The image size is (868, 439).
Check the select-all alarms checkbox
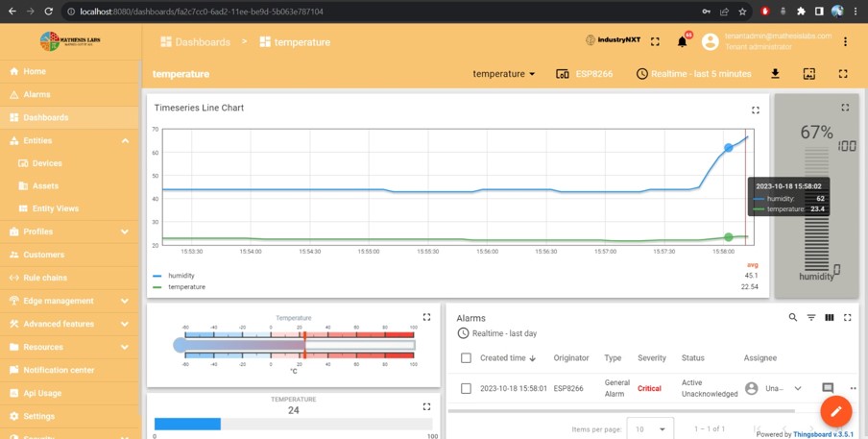click(x=466, y=358)
